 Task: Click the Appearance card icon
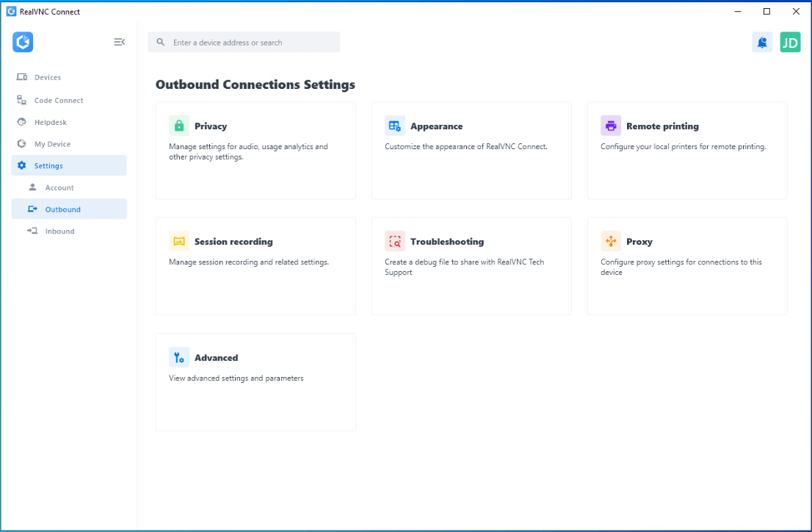(394, 126)
